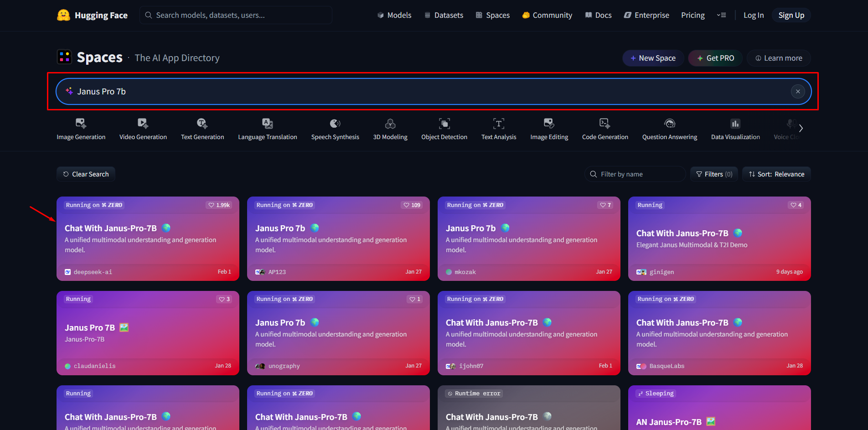Click the AP123 author name
Viewport: 868px width, 430px height.
pos(277,272)
